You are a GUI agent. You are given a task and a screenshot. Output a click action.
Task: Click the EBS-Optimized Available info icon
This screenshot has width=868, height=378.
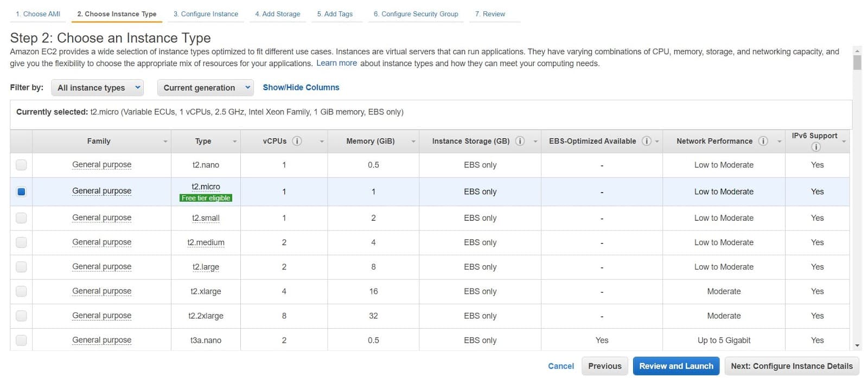click(x=646, y=141)
